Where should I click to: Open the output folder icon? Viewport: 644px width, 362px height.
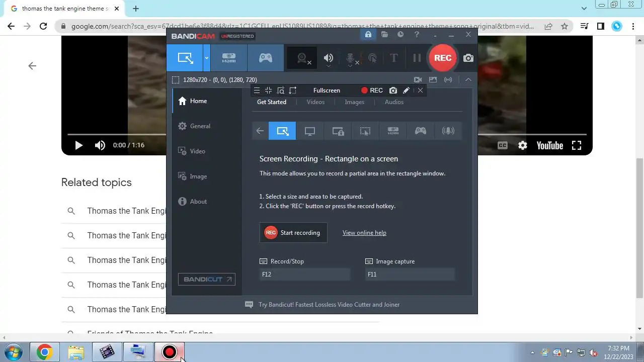pyautogui.click(x=384, y=35)
